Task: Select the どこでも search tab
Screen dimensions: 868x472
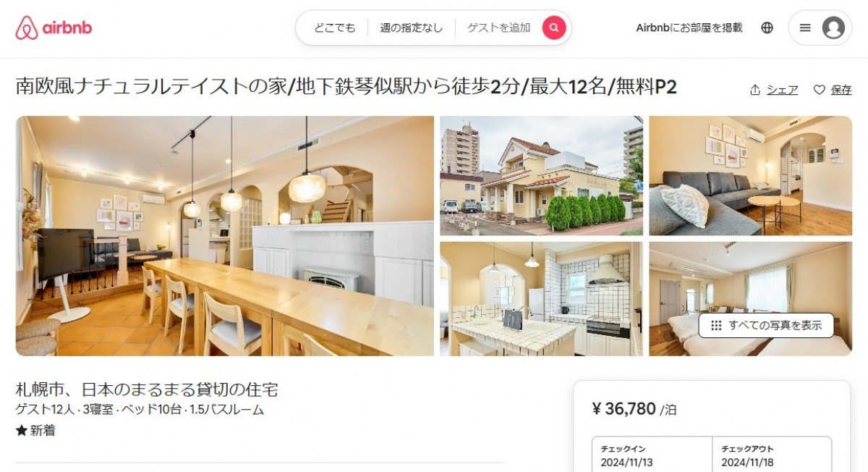Action: point(335,28)
